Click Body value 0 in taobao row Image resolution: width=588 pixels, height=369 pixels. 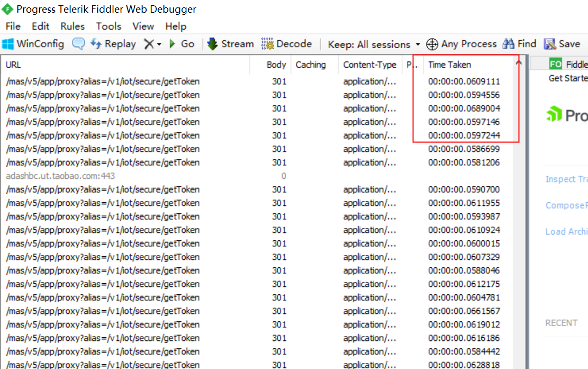[x=284, y=176]
